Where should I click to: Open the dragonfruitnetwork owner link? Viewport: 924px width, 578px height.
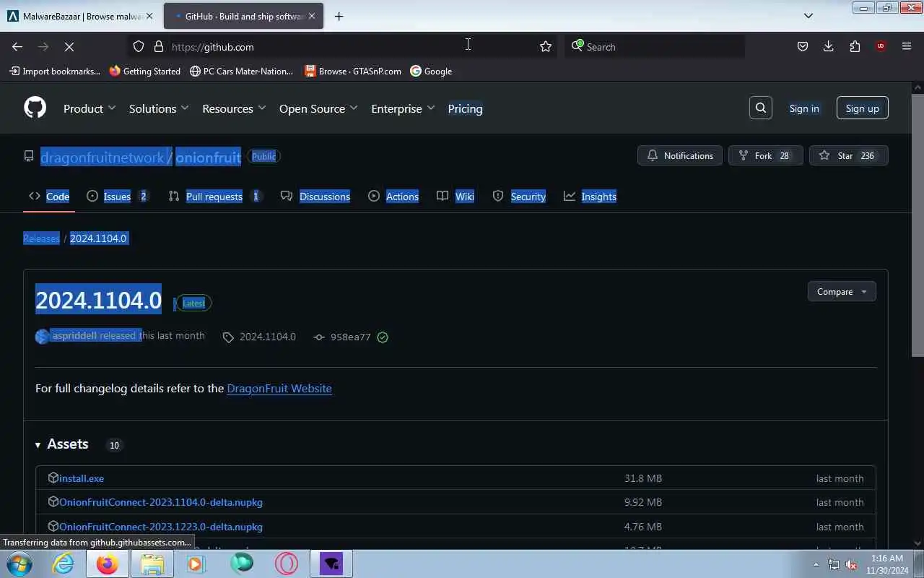(103, 157)
